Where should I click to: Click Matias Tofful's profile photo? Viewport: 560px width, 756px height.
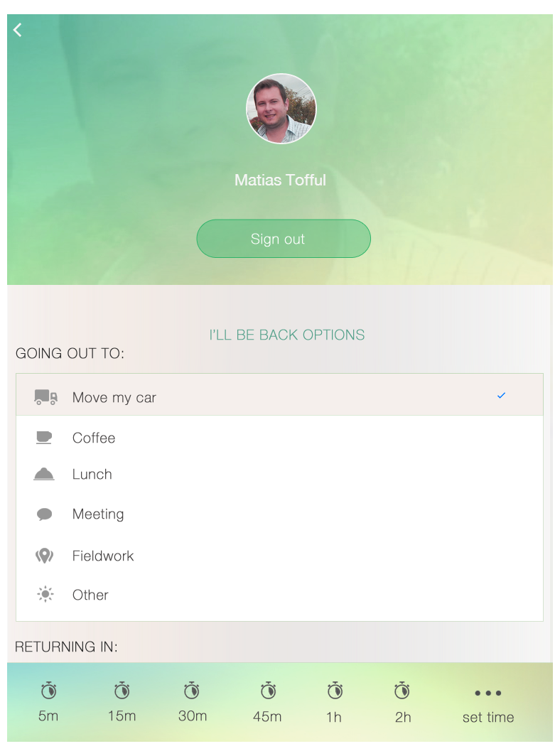281,108
